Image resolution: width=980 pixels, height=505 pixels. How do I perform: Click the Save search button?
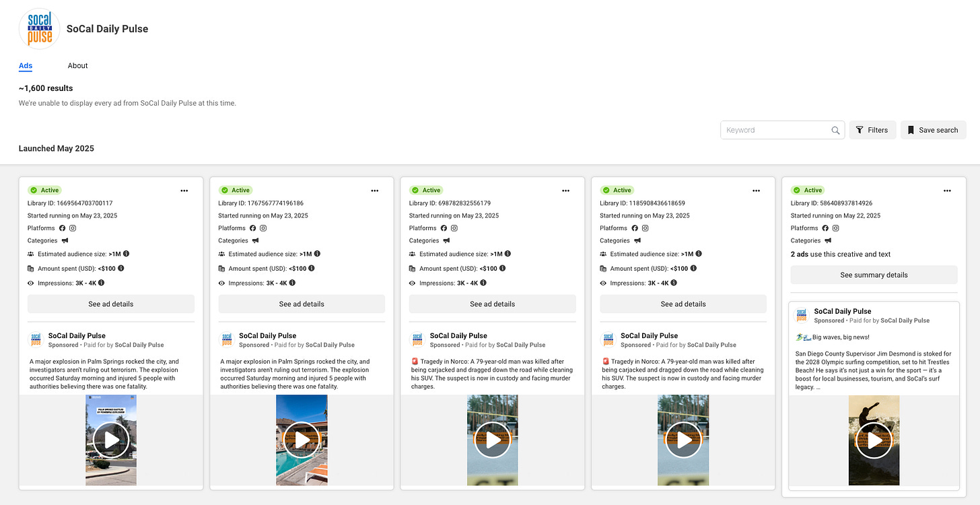tap(933, 130)
